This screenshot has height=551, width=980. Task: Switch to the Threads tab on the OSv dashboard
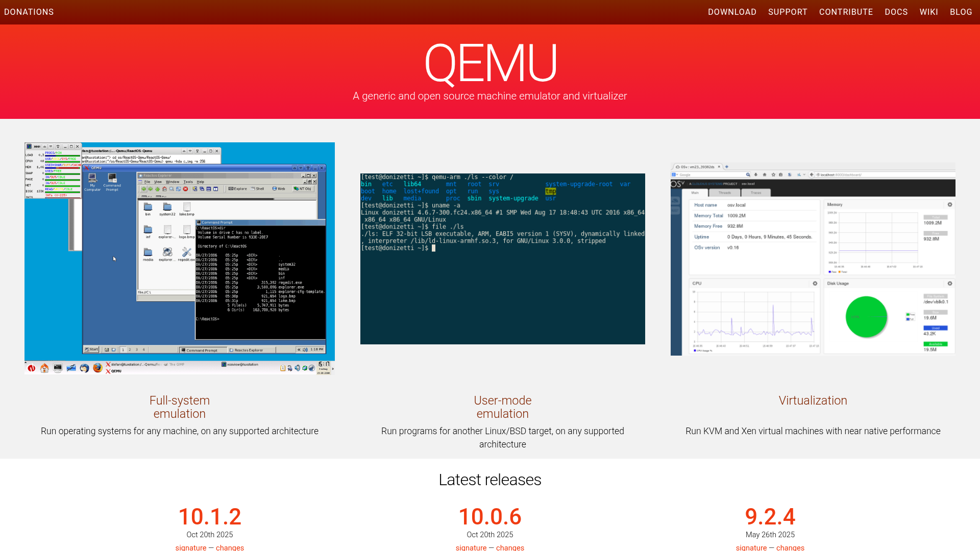point(725,193)
